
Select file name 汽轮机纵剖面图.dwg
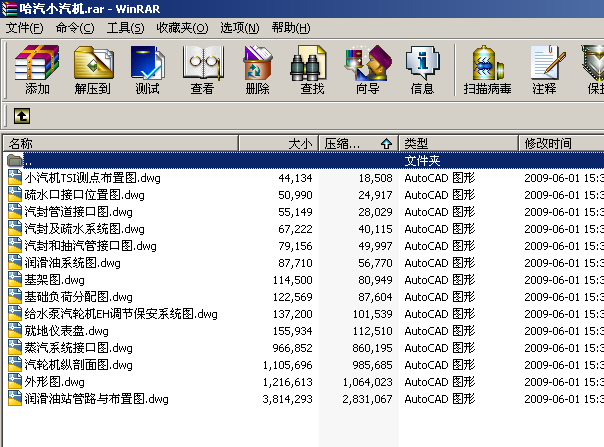click(x=78, y=365)
